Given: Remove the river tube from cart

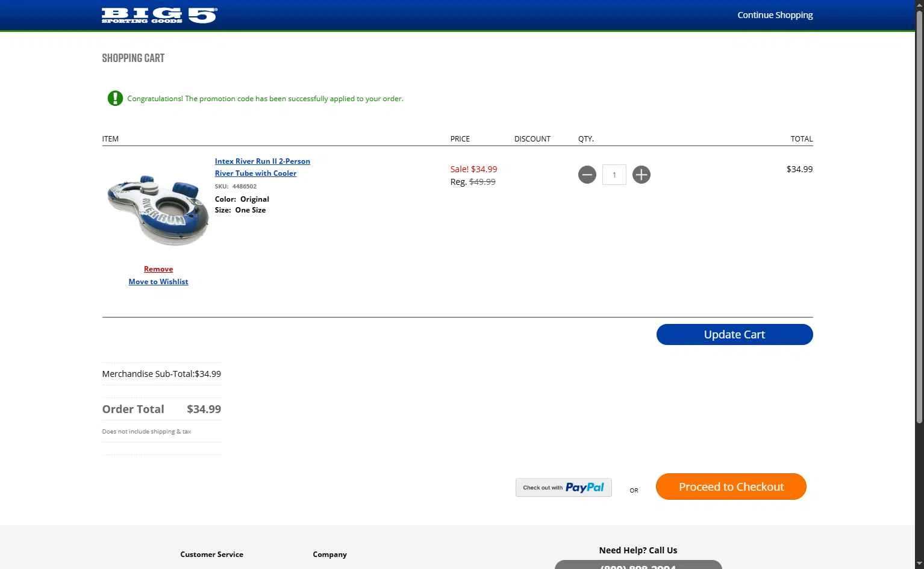Looking at the screenshot, I should 158,269.
